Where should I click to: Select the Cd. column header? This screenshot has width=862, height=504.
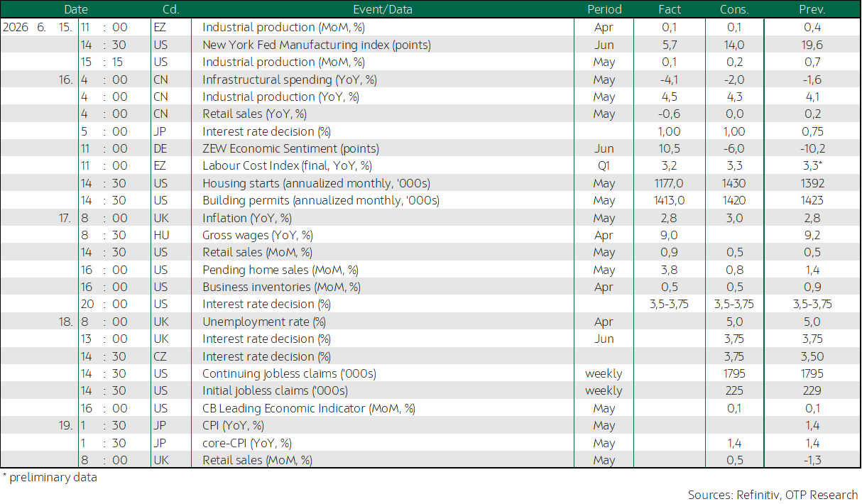point(170,9)
